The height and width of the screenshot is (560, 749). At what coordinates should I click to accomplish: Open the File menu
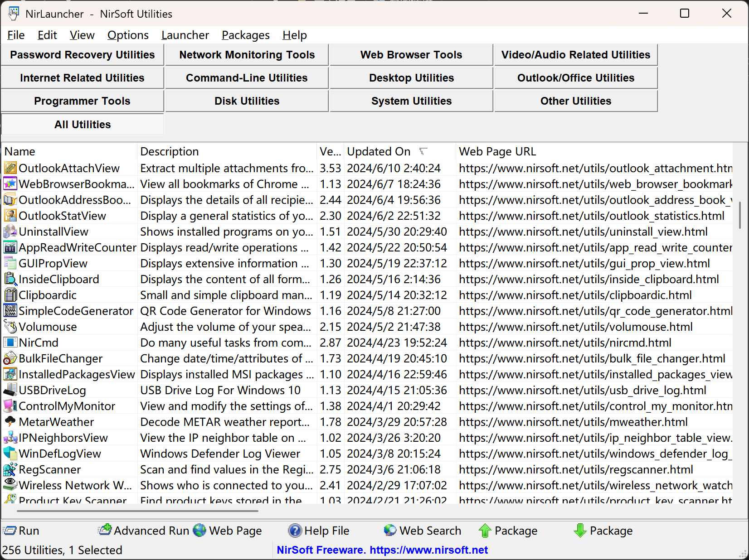click(x=16, y=35)
